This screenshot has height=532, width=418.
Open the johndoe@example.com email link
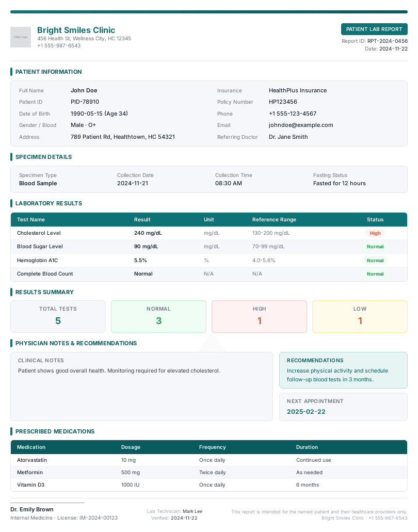point(301,125)
